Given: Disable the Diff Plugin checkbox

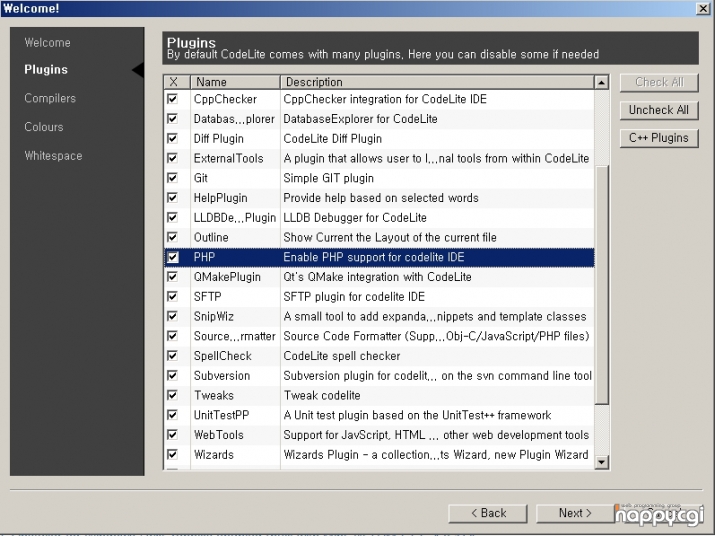Looking at the screenshot, I should coord(172,138).
